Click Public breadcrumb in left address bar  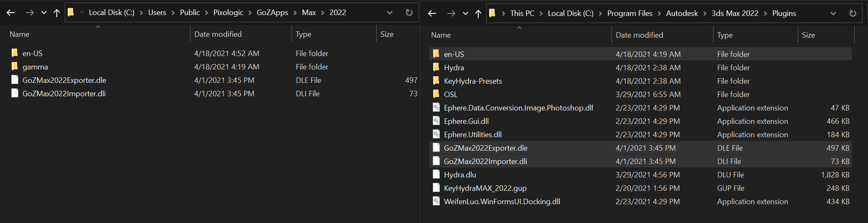click(x=190, y=13)
